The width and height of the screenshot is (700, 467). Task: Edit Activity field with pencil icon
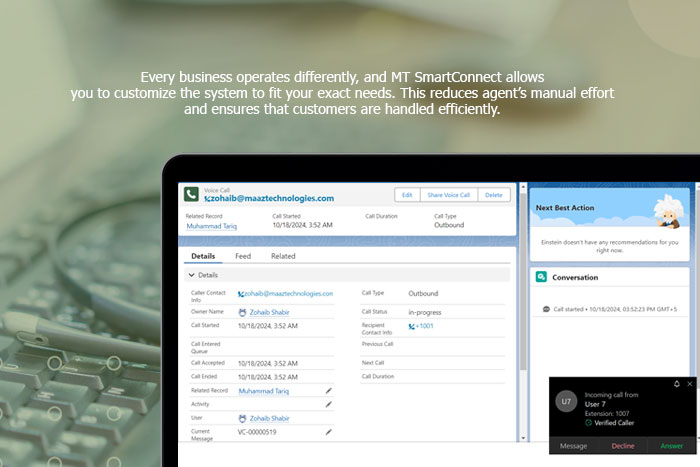329,404
